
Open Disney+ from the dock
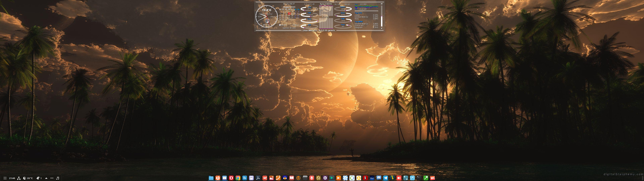372,178
